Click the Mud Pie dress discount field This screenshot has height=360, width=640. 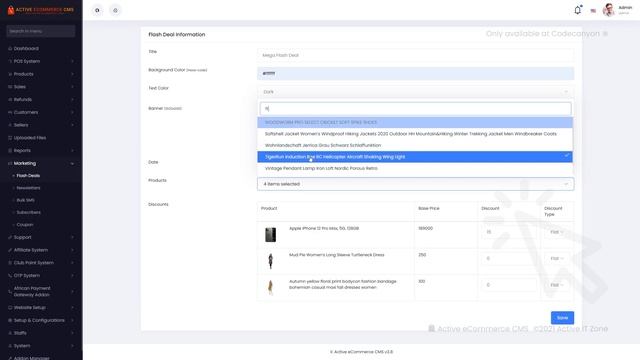509,258
